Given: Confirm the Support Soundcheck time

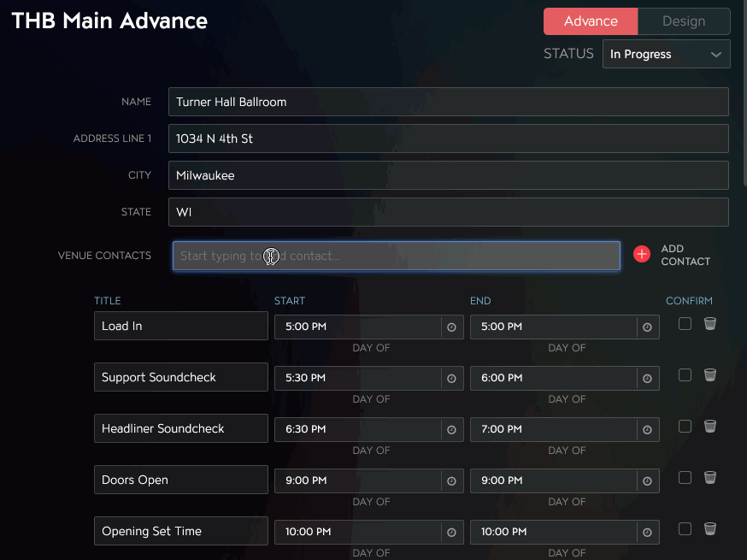Looking at the screenshot, I should (685, 375).
